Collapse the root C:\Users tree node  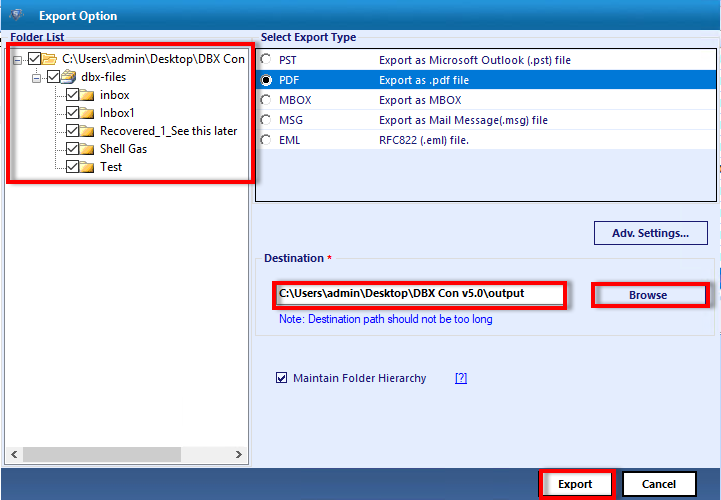tap(17, 60)
